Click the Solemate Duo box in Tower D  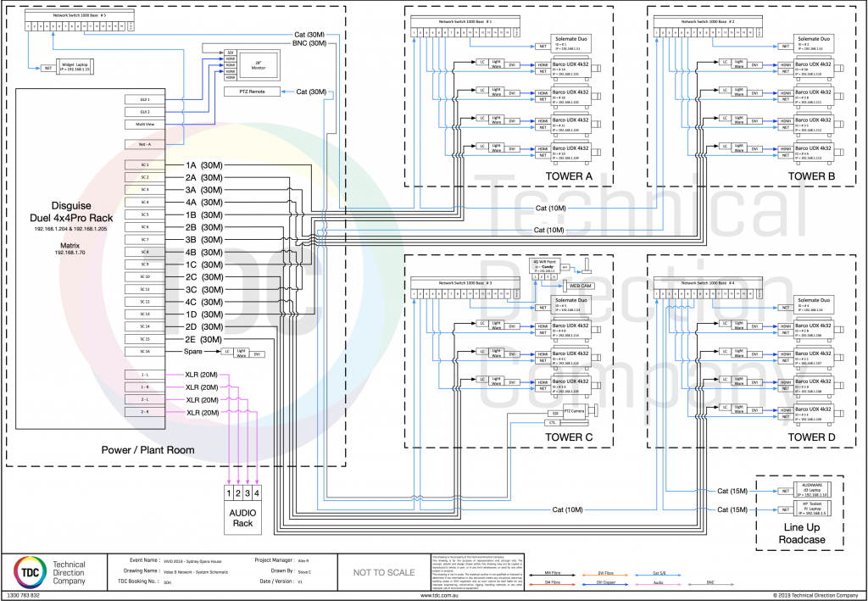click(814, 305)
